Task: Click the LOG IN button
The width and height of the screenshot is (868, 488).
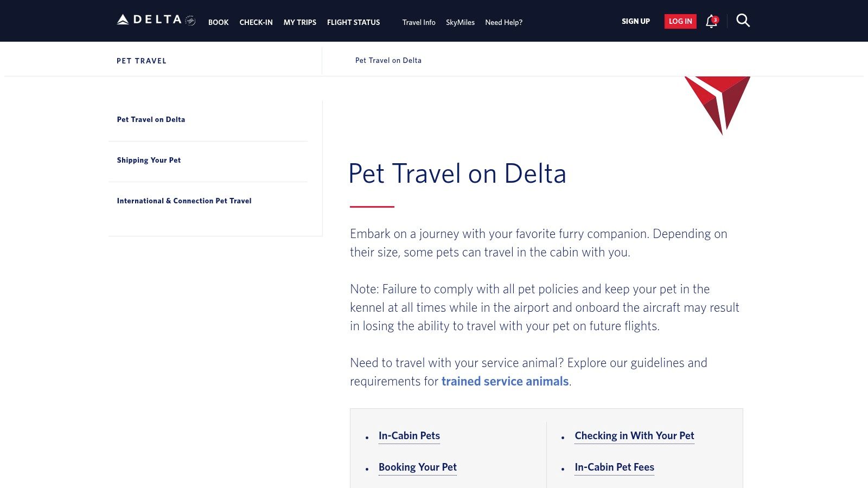Action: (680, 21)
